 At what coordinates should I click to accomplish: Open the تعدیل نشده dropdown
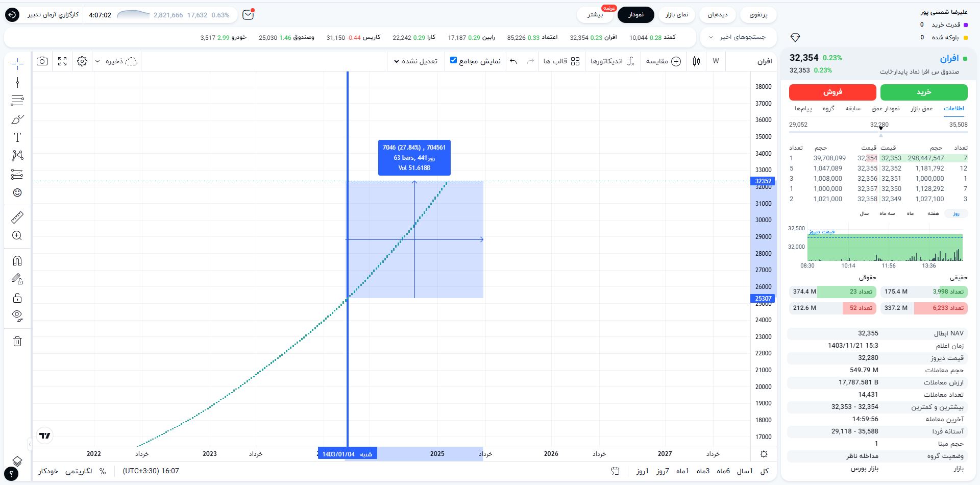(415, 61)
